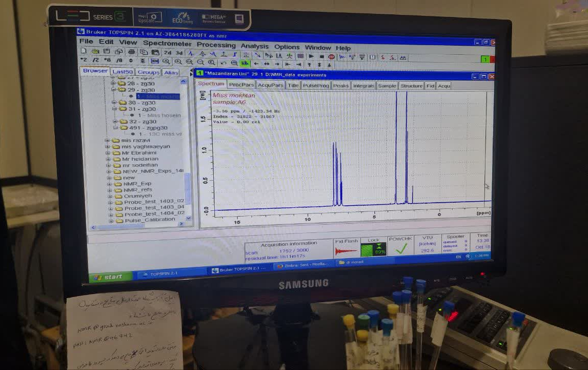Screen dimensions: 588x370
Task: Click the single right-arrow shift spectrum icon
Action: [x=277, y=64]
